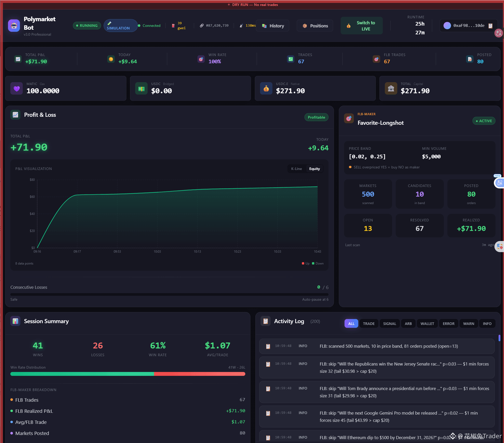This screenshot has height=443, width=504.
Task: Filter activity log by WALLET
Action: tap(427, 324)
